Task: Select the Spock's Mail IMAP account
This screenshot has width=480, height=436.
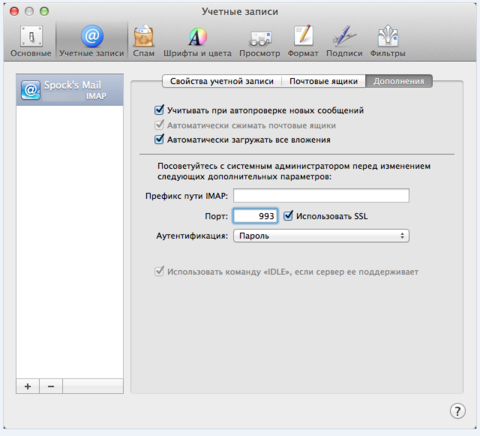Action: (x=70, y=90)
